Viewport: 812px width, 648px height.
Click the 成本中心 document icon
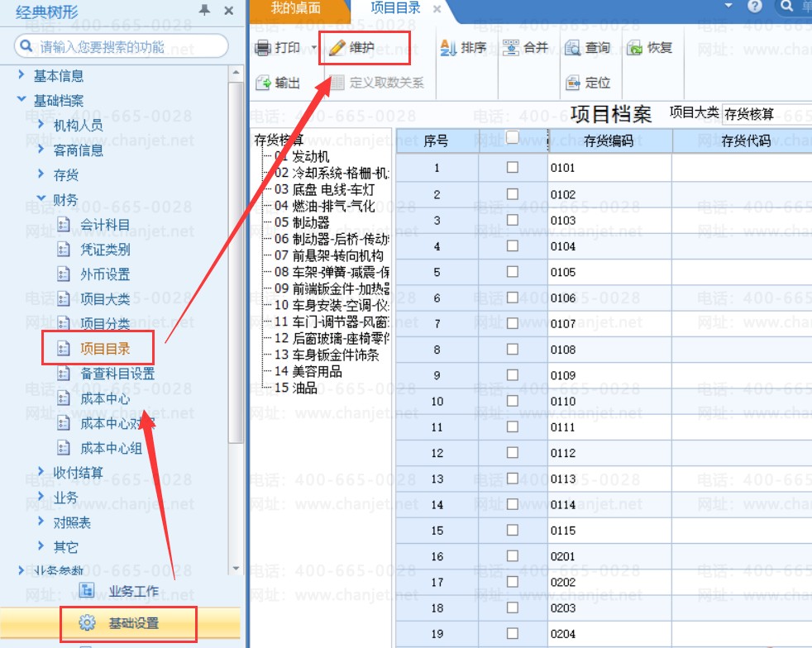(x=63, y=398)
